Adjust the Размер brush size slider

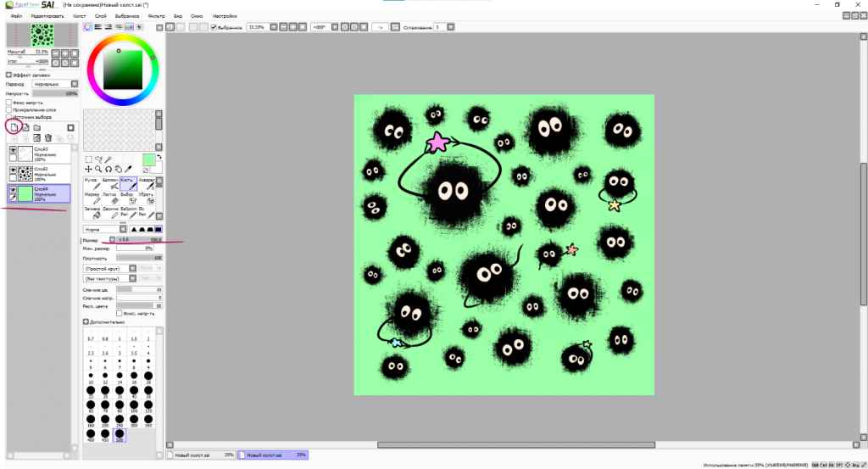point(139,240)
